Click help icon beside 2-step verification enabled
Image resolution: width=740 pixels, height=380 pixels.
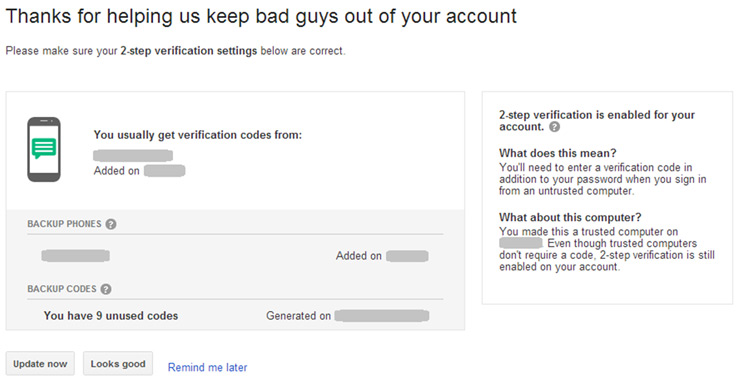(555, 127)
